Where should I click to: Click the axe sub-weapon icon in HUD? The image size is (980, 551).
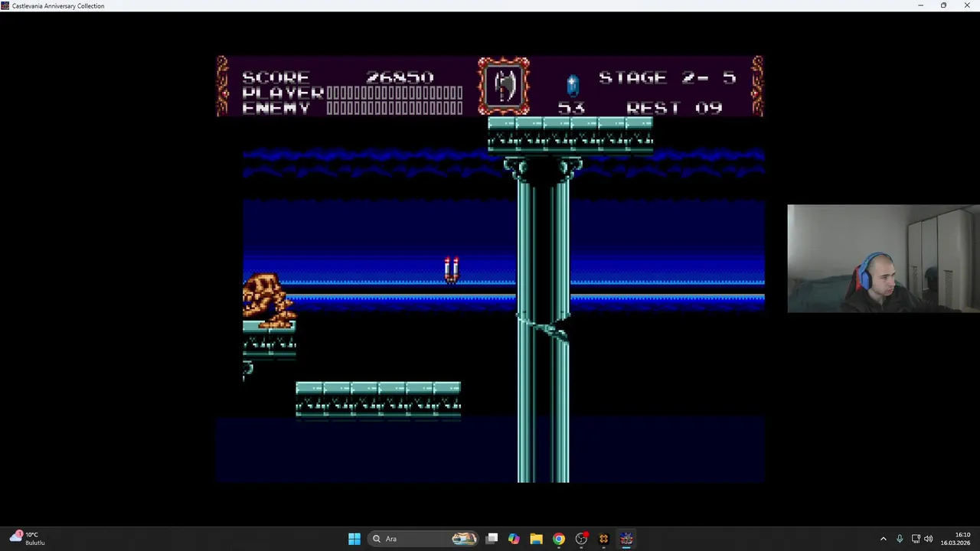tap(504, 86)
